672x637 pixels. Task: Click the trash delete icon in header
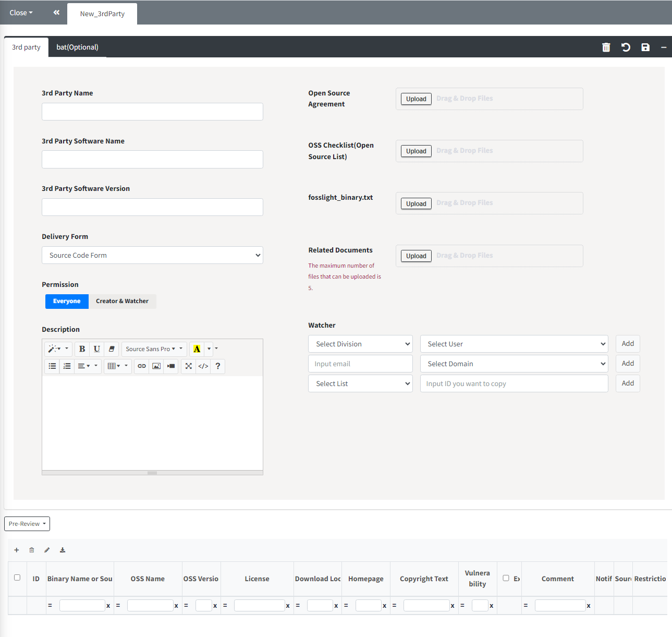606,47
